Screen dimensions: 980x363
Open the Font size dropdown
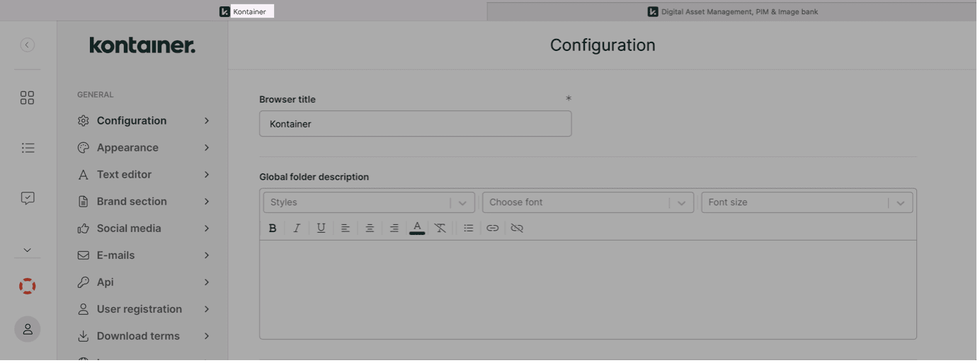[809, 203]
